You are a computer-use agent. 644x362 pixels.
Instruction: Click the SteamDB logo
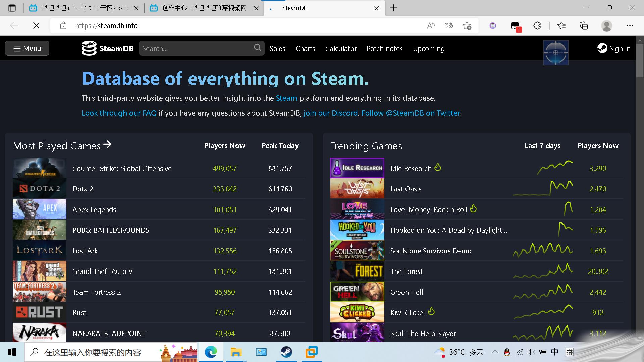pyautogui.click(x=107, y=48)
